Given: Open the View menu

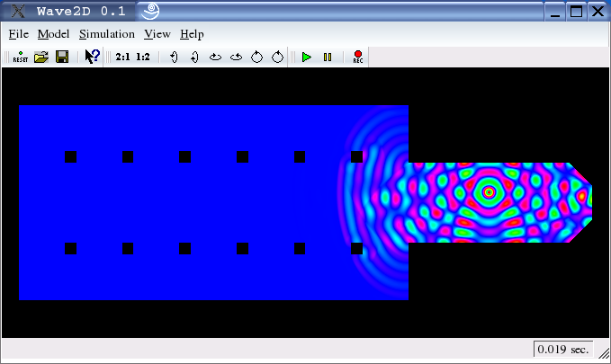Looking at the screenshot, I should [157, 34].
